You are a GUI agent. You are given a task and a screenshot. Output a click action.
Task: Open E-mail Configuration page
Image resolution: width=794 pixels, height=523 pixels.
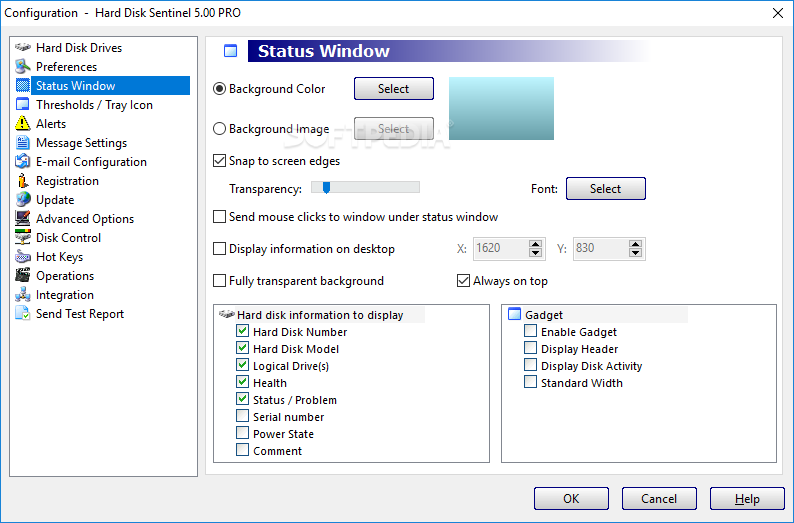pos(91,162)
